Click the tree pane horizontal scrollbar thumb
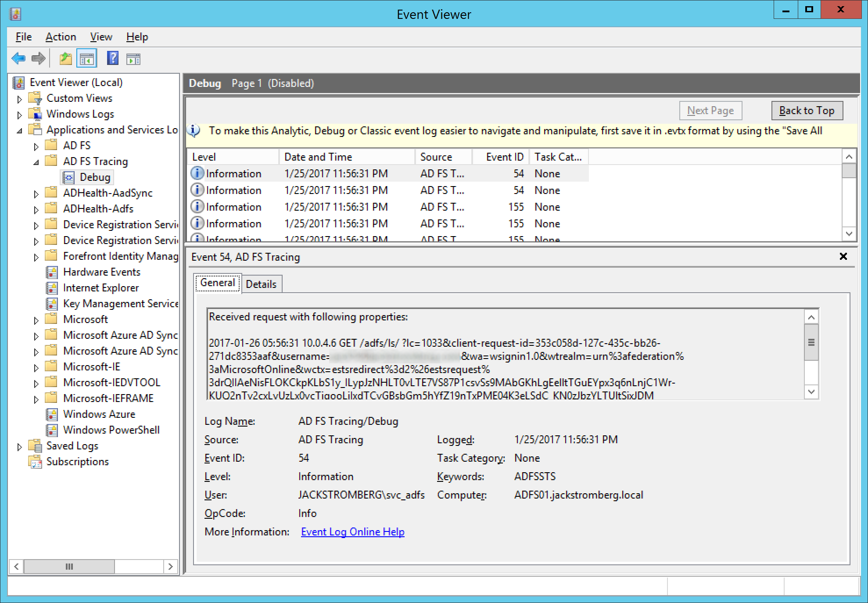This screenshot has height=603, width=868. pos(69,567)
